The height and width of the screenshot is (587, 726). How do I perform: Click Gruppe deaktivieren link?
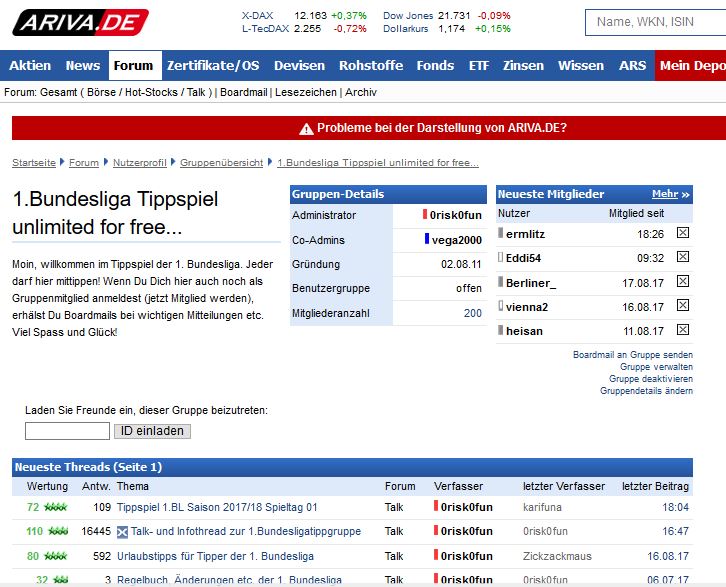[x=650, y=379]
